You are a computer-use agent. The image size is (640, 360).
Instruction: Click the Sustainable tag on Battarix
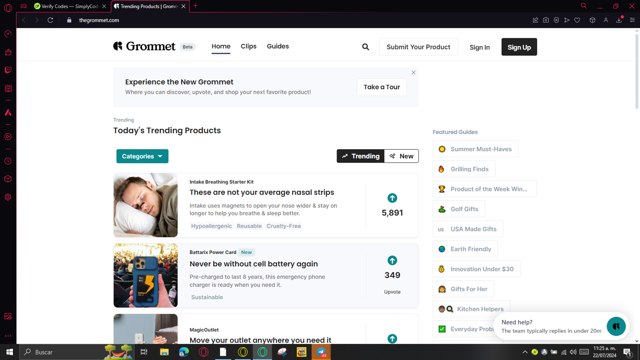click(x=207, y=297)
